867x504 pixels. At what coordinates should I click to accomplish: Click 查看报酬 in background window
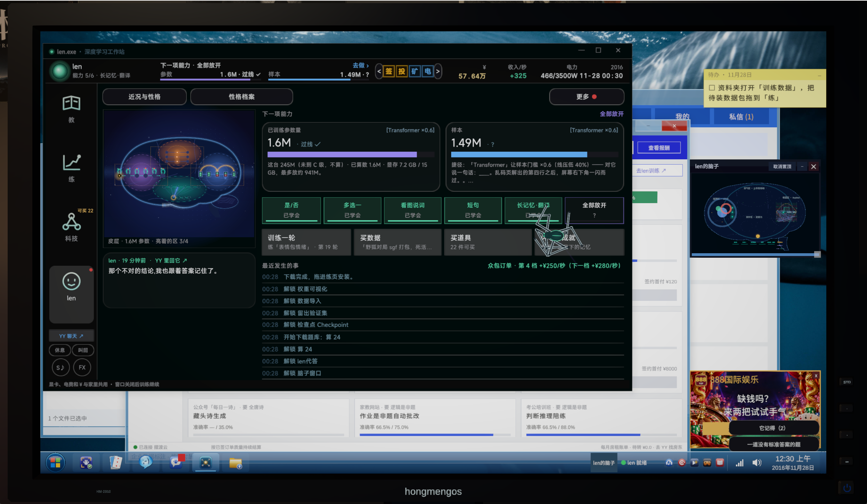click(659, 148)
